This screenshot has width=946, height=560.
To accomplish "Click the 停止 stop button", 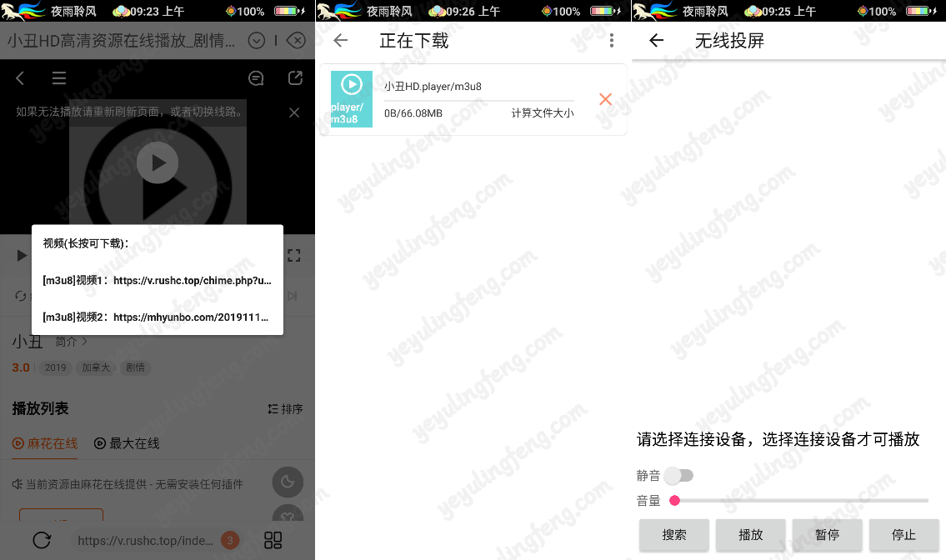I will [903, 535].
